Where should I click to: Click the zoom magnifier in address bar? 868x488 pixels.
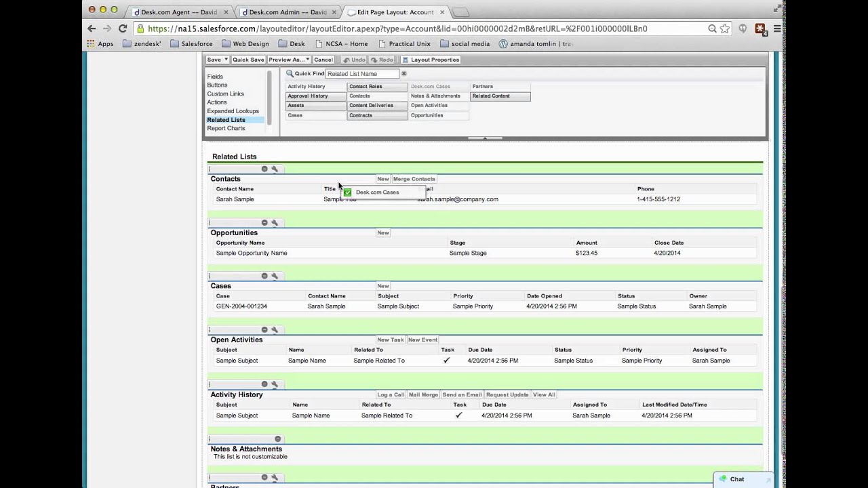(x=712, y=28)
